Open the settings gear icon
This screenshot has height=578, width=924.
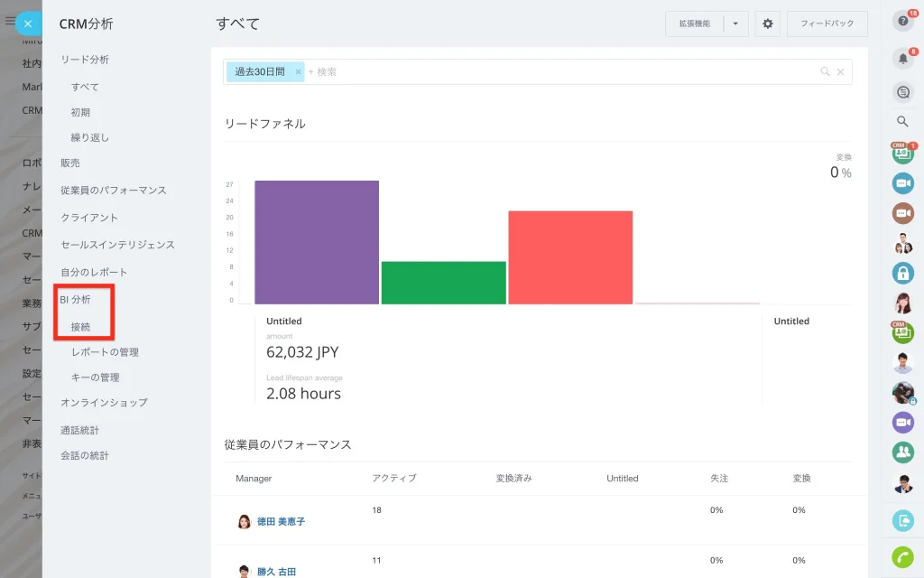(x=767, y=23)
